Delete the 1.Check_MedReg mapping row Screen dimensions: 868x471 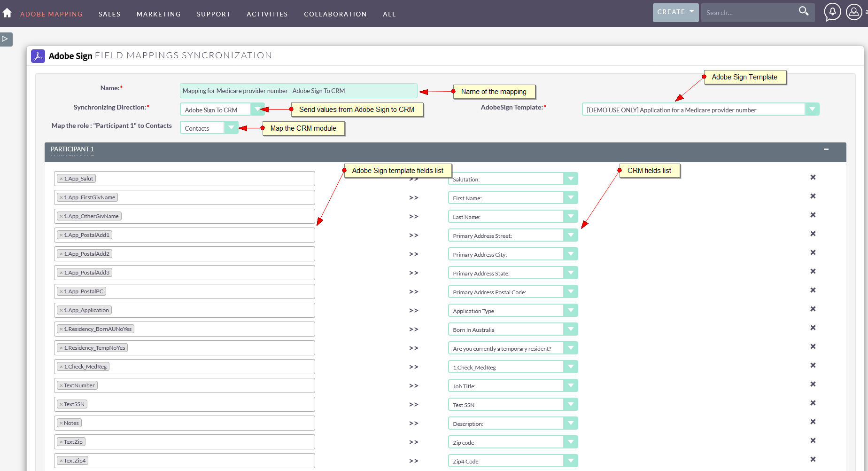[x=813, y=365]
